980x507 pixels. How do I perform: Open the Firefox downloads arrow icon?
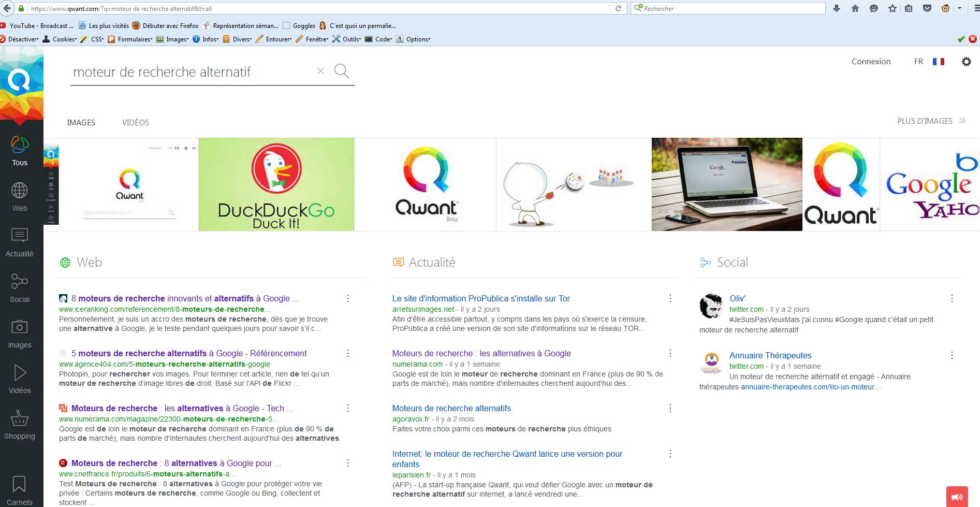click(x=836, y=9)
